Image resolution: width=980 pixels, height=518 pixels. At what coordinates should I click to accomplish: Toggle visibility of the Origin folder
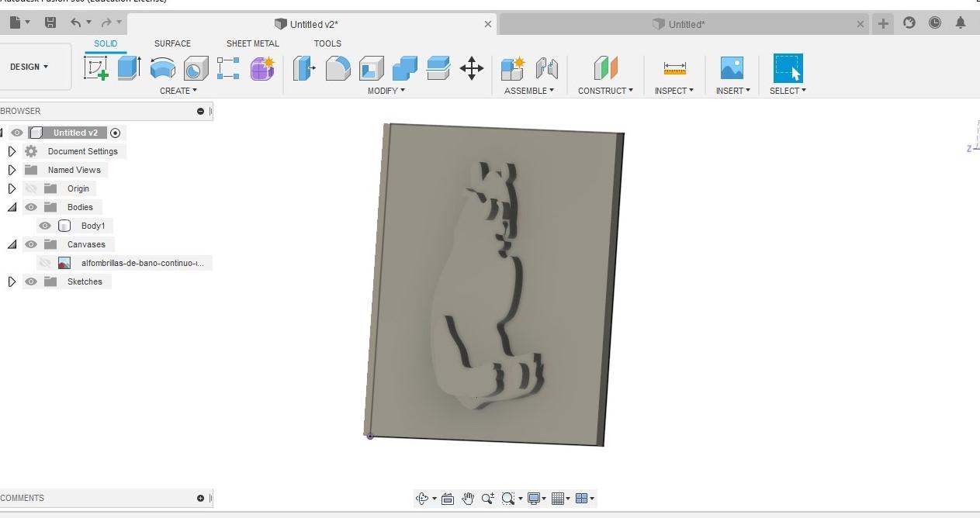coord(31,188)
